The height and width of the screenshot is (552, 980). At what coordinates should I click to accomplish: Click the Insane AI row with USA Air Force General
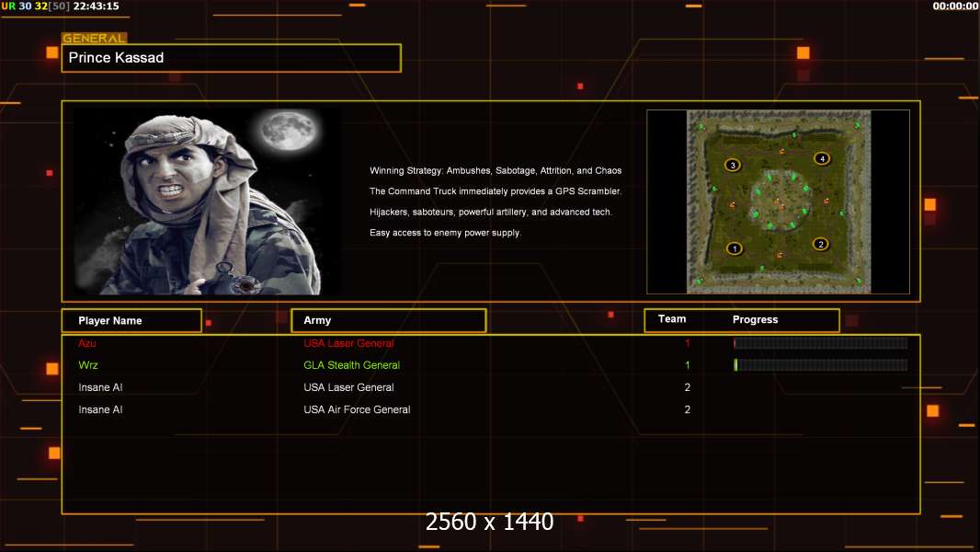(491, 409)
